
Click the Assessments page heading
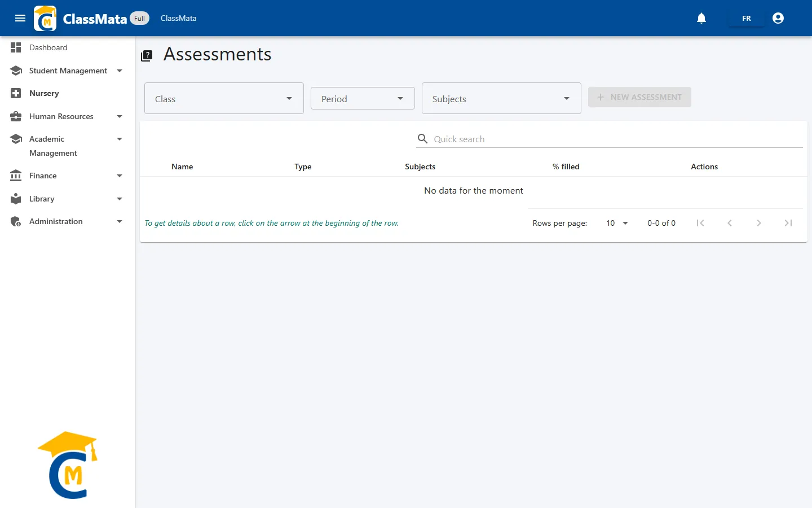click(x=217, y=54)
